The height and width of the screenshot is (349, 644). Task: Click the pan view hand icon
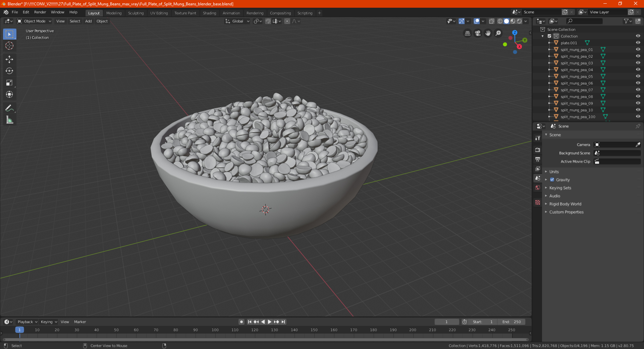[x=488, y=33]
